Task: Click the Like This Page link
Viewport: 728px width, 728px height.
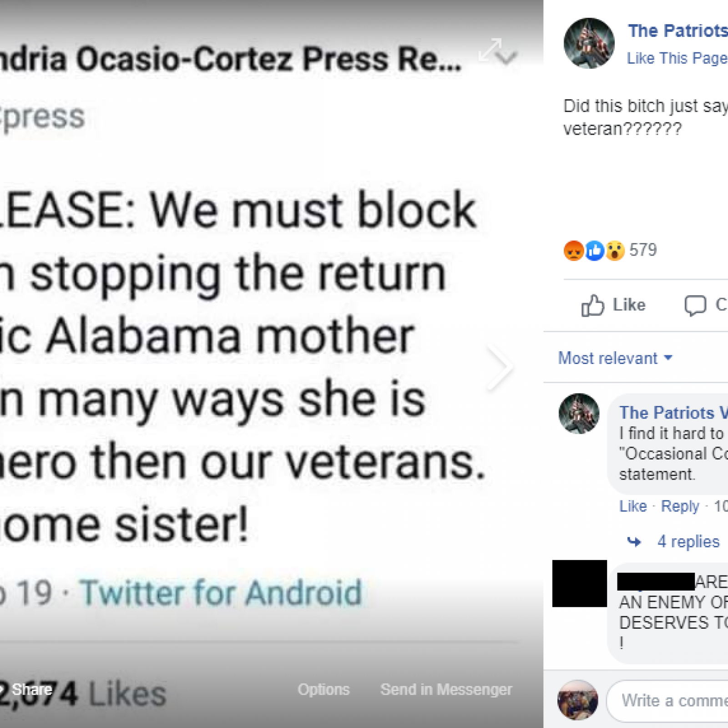Action: (x=677, y=58)
